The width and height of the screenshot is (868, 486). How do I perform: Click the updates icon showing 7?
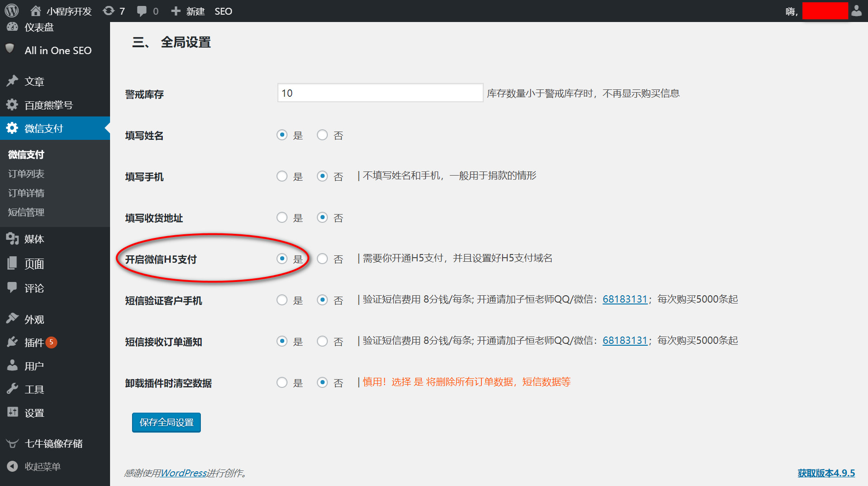(109, 11)
